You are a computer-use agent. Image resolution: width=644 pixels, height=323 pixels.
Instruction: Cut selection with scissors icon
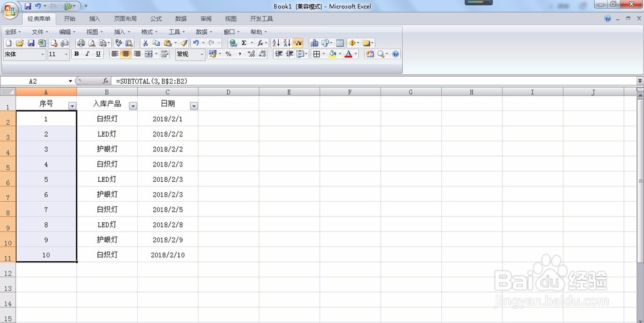click(x=145, y=43)
